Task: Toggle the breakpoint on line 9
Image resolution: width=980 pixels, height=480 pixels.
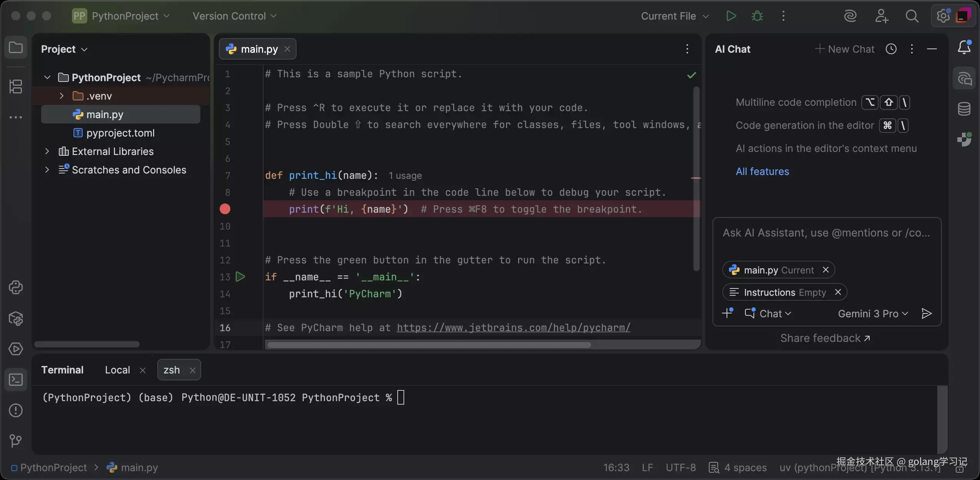Action: coord(225,209)
